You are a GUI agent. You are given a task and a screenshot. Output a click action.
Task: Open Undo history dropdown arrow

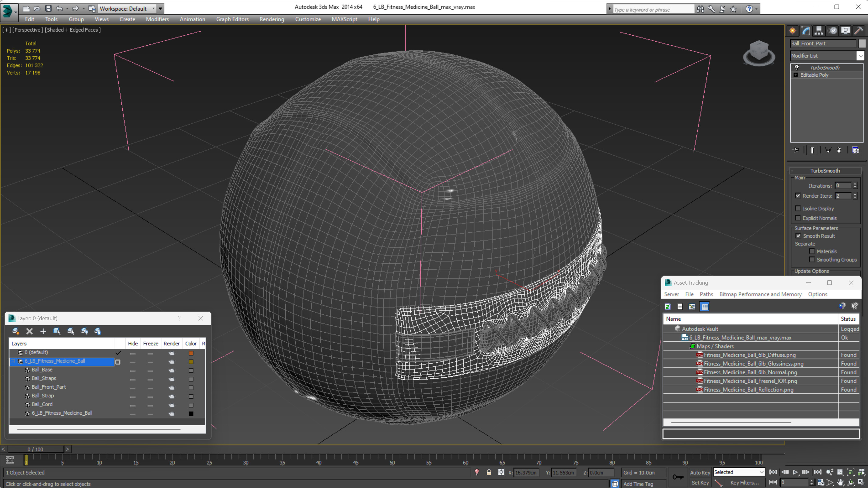[67, 9]
